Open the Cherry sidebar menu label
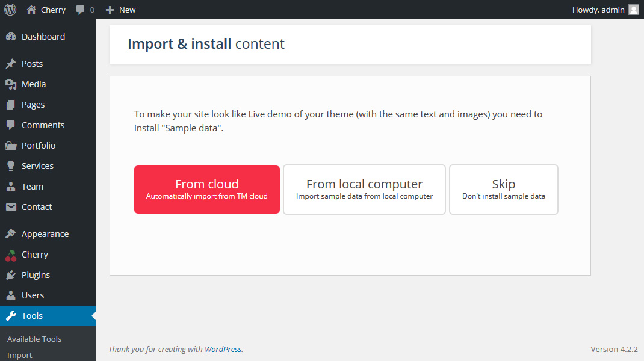This screenshot has height=361, width=644. pos(35,255)
